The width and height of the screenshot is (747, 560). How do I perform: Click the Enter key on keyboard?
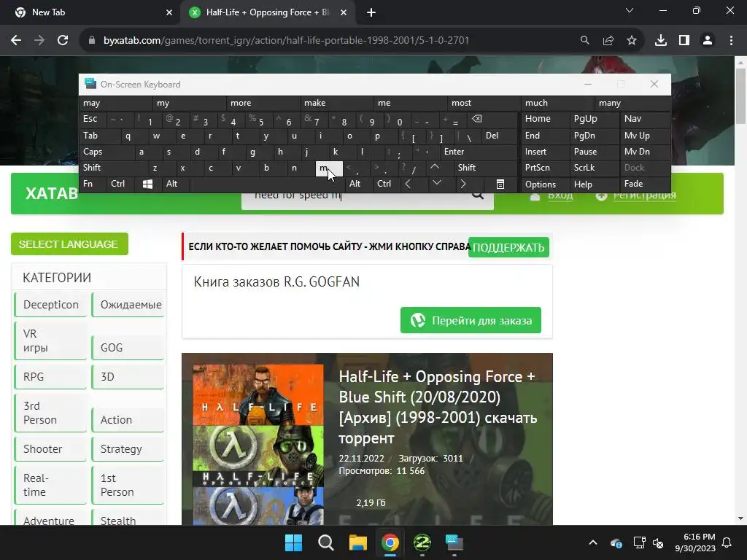point(478,152)
